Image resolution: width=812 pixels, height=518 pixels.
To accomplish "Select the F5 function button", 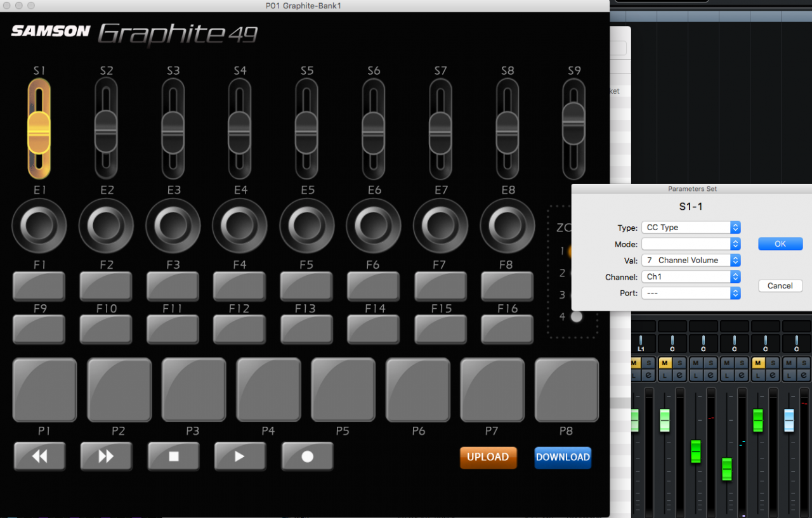I will pyautogui.click(x=307, y=286).
